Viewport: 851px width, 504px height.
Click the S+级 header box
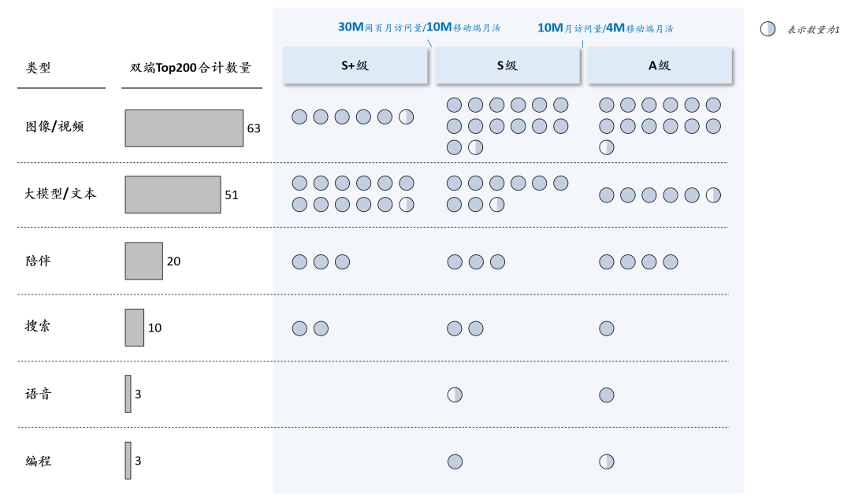click(x=355, y=65)
